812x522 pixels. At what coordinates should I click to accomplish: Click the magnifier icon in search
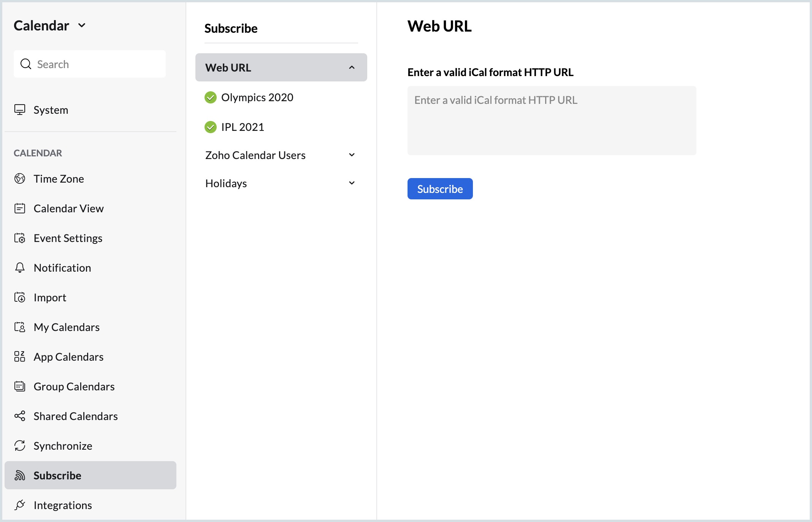(x=26, y=64)
